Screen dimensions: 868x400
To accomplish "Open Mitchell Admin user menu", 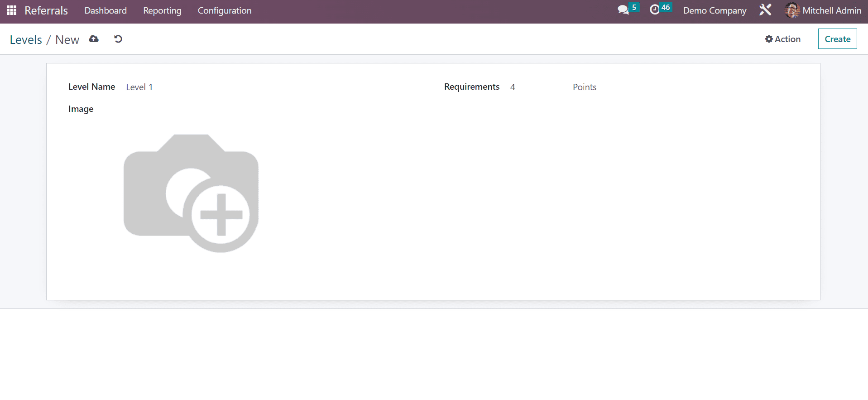I will click(823, 10).
